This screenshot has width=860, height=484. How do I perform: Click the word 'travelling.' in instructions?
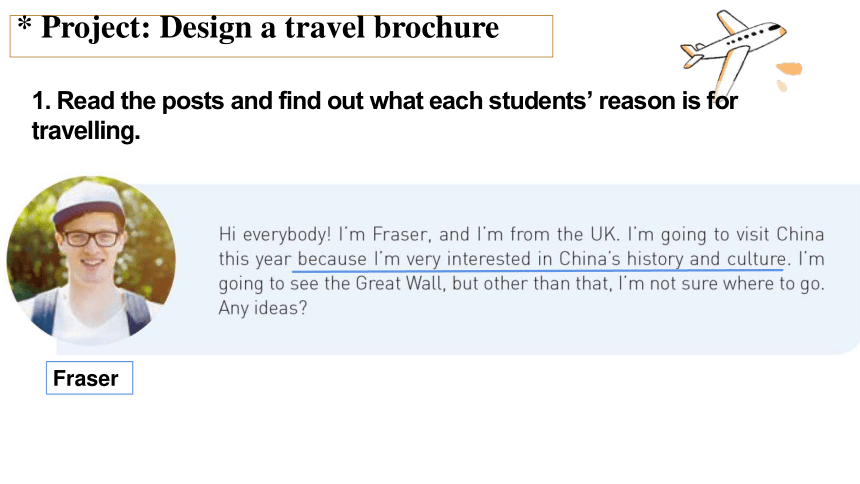[86, 131]
